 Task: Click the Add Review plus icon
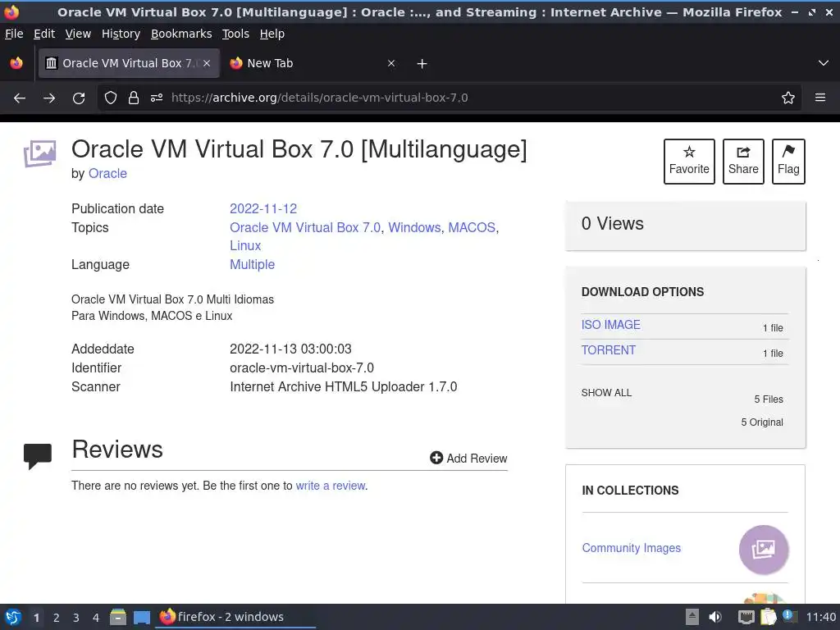[436, 458]
